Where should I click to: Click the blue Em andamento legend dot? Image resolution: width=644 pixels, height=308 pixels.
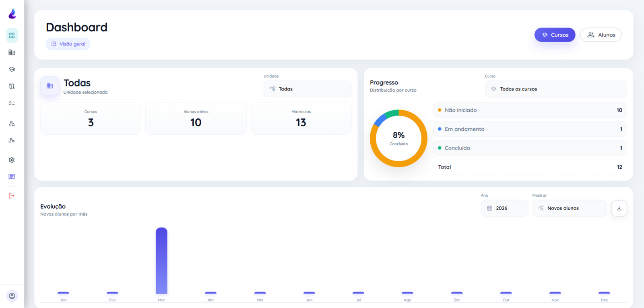[440, 129]
